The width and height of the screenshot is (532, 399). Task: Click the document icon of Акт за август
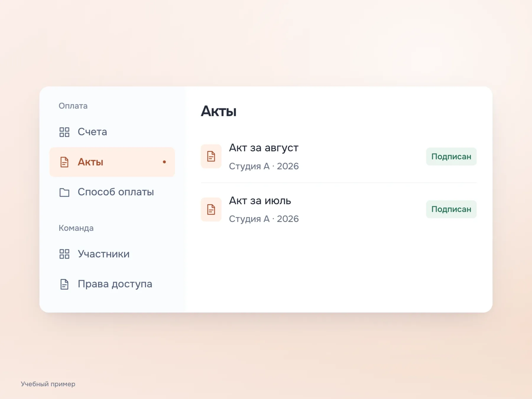click(211, 156)
